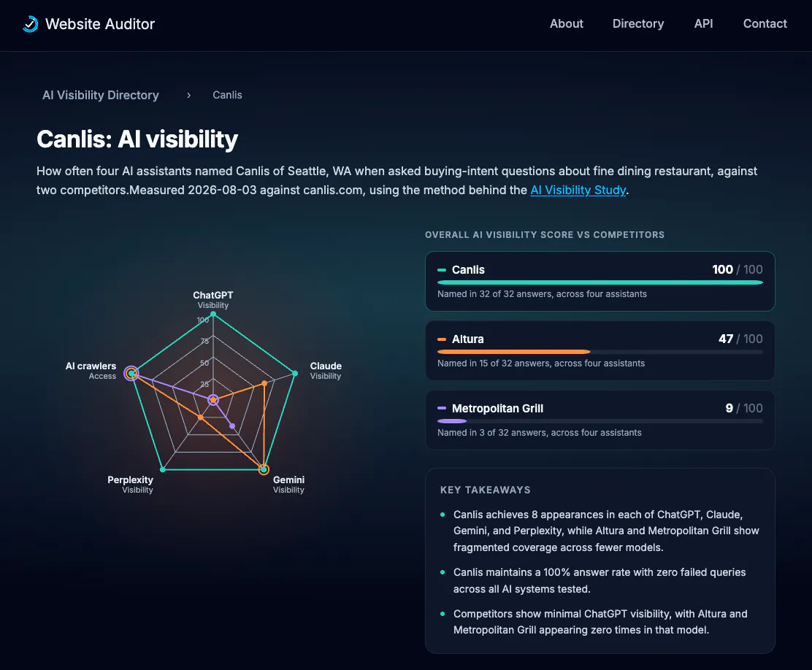Image resolution: width=812 pixels, height=670 pixels.
Task: Select the Canlis score card
Action: (x=600, y=281)
